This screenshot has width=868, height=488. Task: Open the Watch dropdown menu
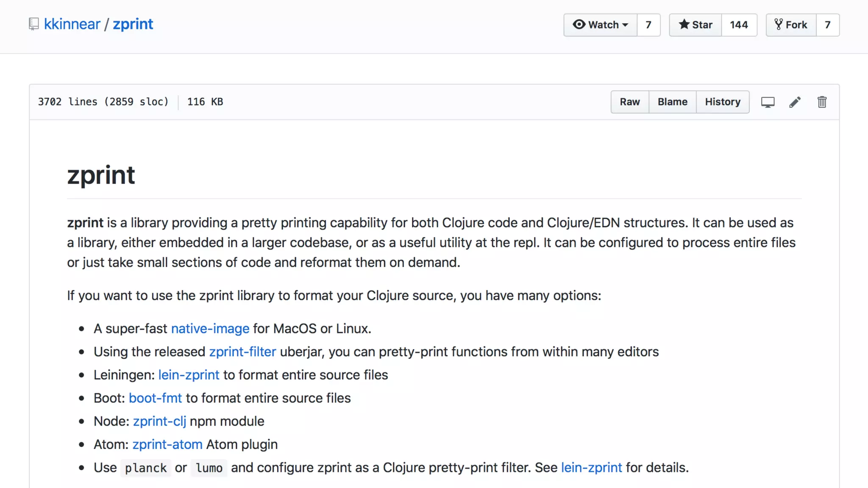(x=600, y=25)
